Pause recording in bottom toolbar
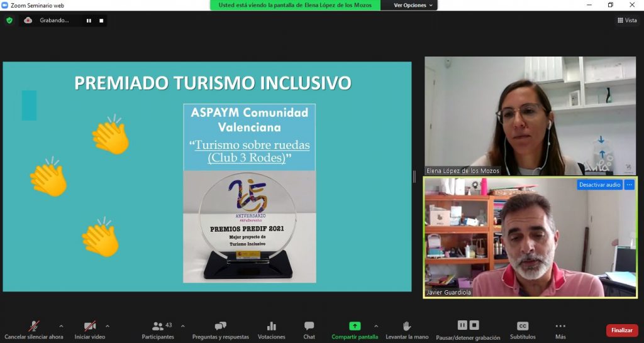This screenshot has height=343, width=644. click(462, 325)
